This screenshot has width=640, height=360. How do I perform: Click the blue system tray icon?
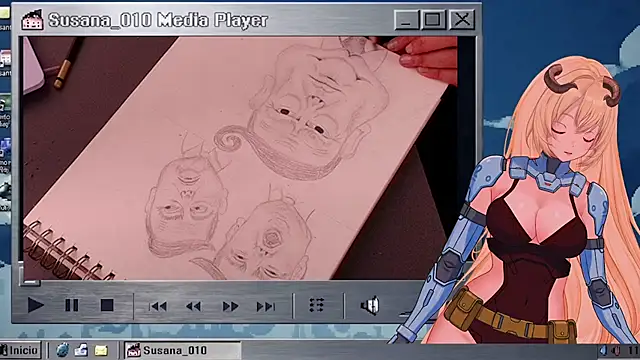coord(603,351)
